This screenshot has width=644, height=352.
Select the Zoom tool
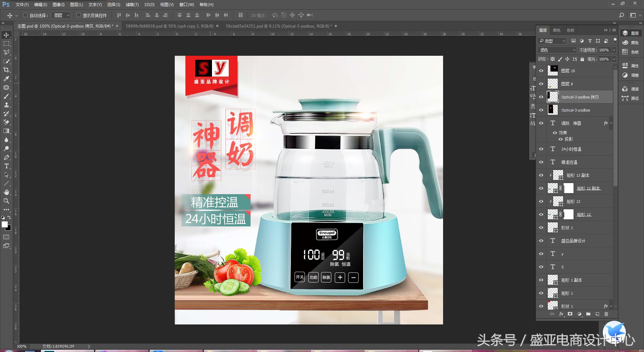click(6, 201)
